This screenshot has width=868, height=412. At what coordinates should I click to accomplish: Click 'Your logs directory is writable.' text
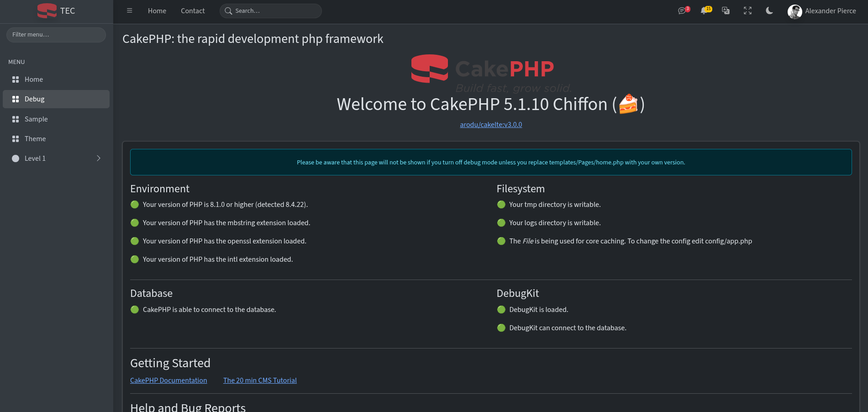click(x=555, y=223)
